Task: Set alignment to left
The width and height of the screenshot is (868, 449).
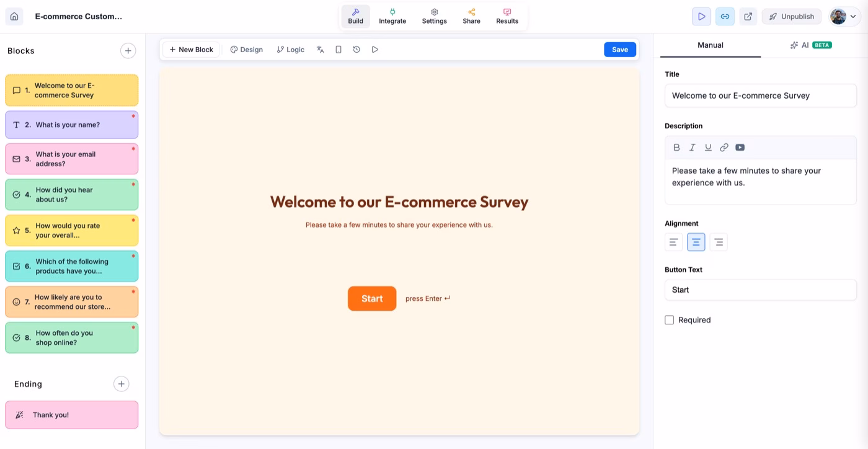Action: [674, 242]
